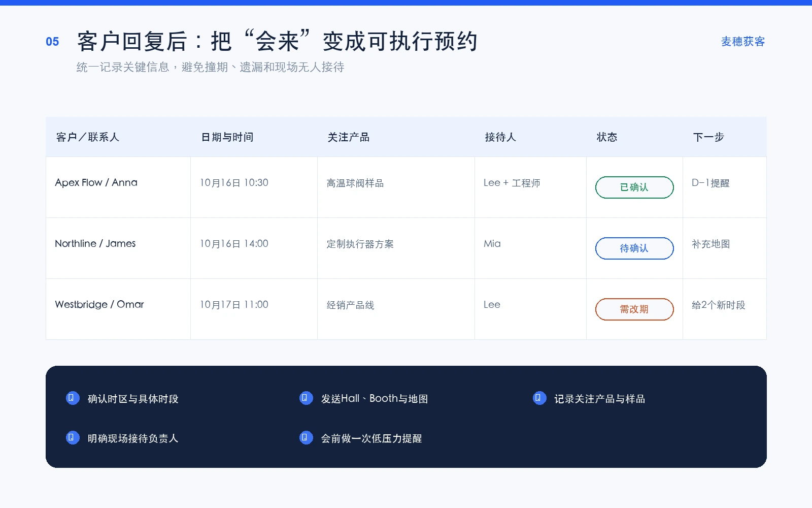Viewport: 812px width, 508px height.
Task: Click the icon beside 会前做一次低压力提醒
Action: [x=306, y=437]
